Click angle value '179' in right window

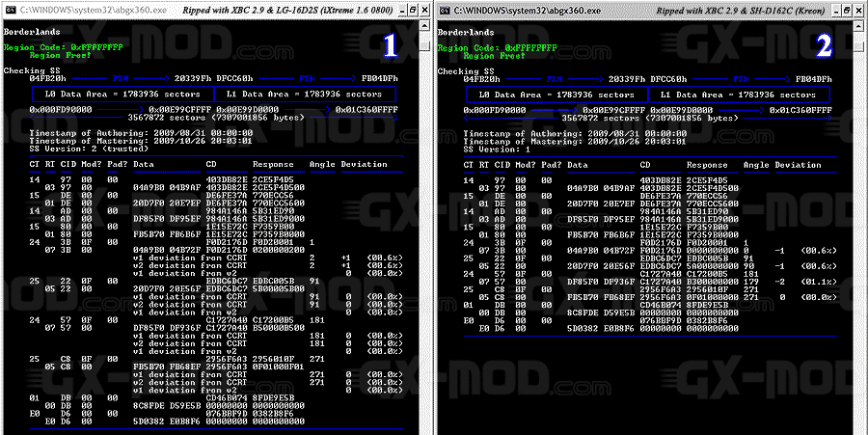[x=751, y=282]
